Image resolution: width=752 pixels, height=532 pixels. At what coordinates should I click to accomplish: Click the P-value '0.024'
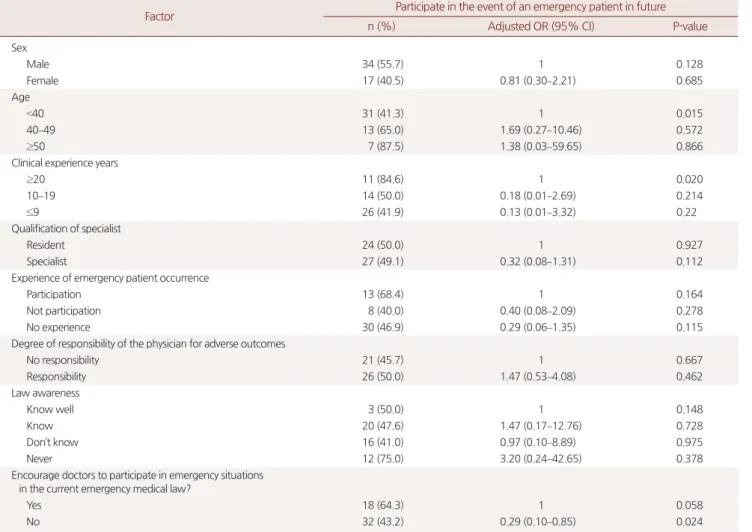pos(689,521)
